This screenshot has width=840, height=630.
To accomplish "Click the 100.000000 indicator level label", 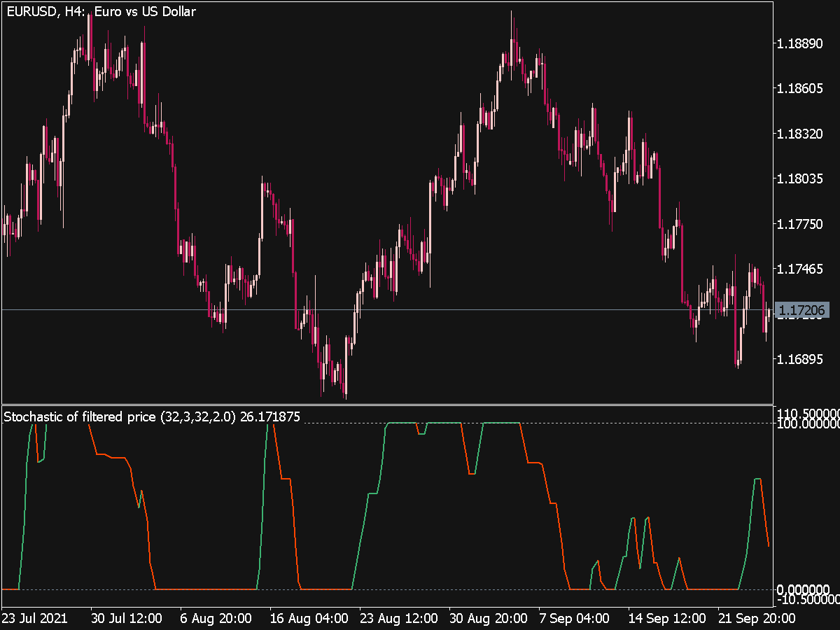I will click(x=807, y=424).
